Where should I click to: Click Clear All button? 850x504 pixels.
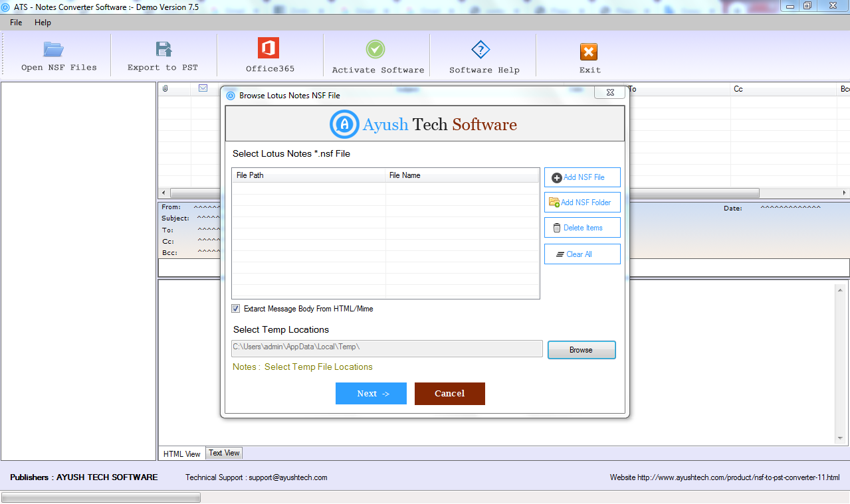coord(582,254)
